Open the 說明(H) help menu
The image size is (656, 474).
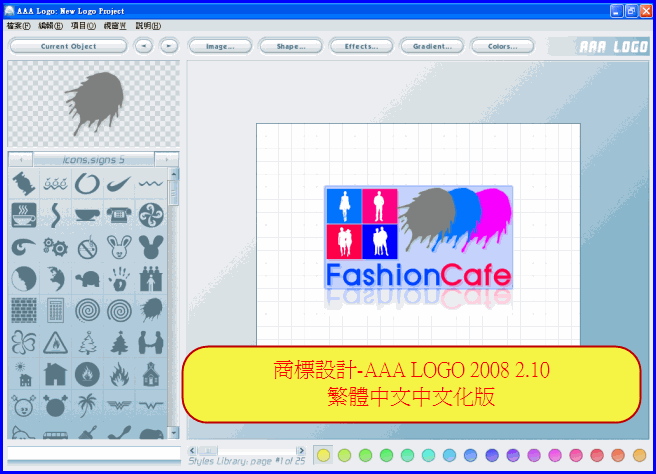tap(147, 26)
